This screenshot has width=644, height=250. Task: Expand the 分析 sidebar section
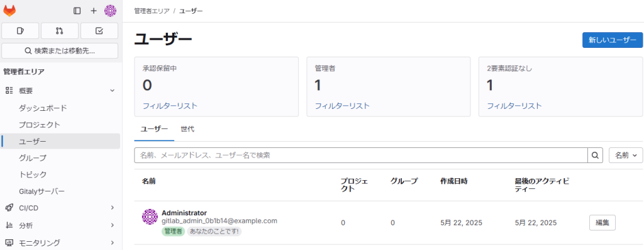point(61,225)
